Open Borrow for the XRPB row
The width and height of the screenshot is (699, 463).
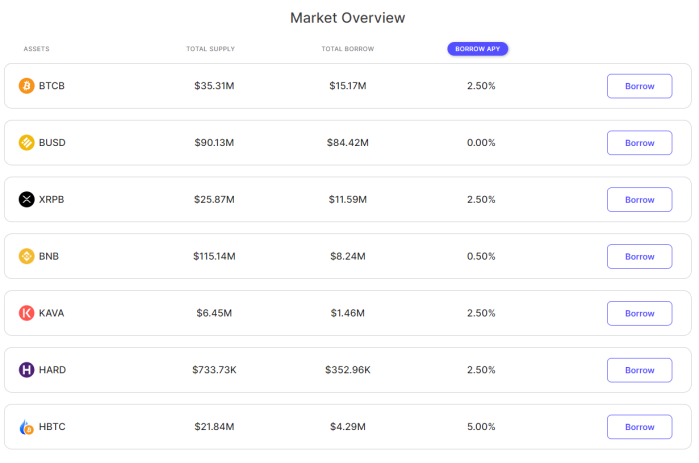point(639,200)
